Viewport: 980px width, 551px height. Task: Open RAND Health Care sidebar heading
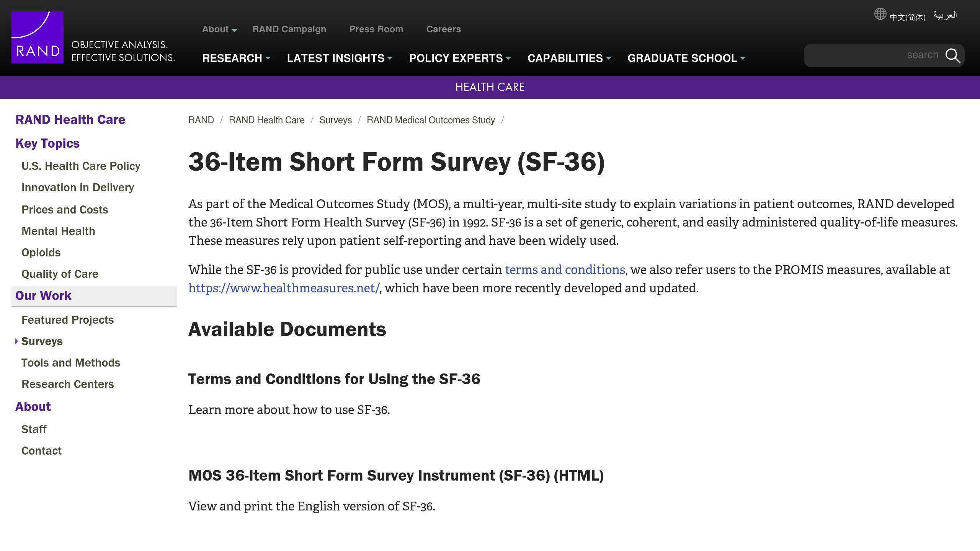pyautogui.click(x=70, y=119)
